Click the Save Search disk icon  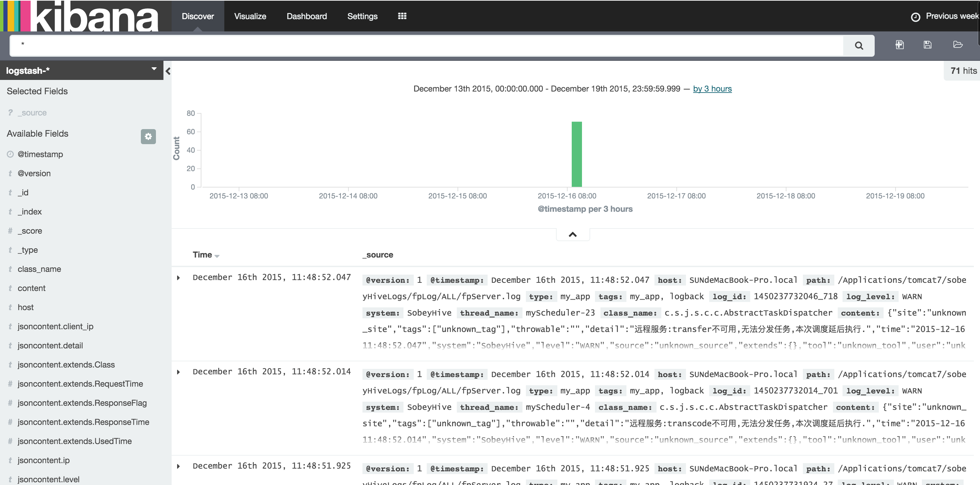927,45
